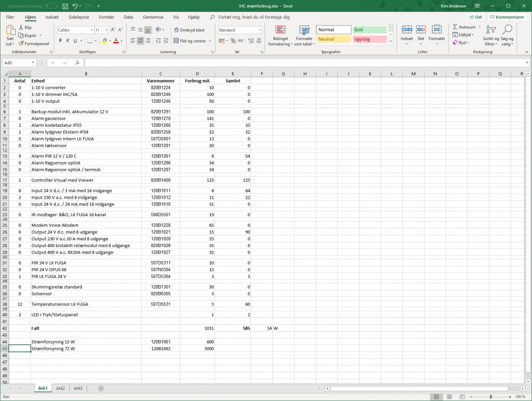Switch to the Ark2 sheet tab
532x401 pixels.
click(x=60, y=388)
